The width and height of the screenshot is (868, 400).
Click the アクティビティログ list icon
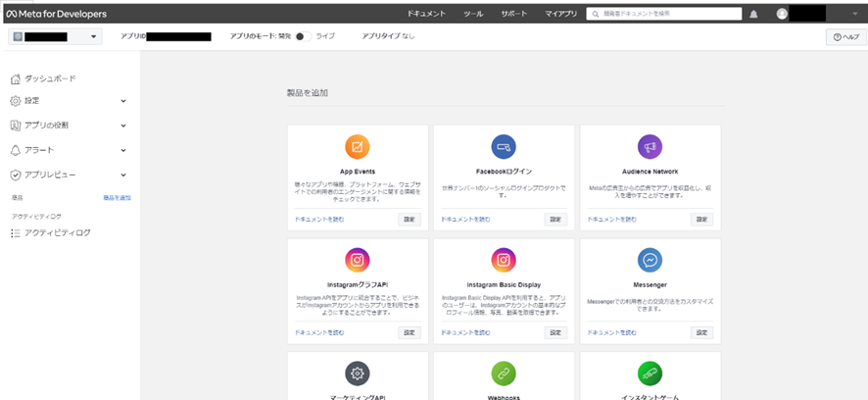(x=16, y=233)
